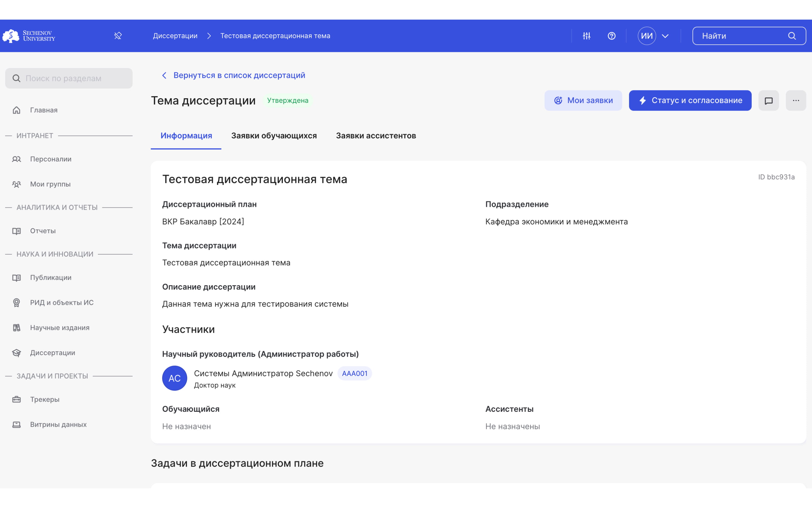
Task: Click the Утверждена status badge
Action: coord(288,100)
